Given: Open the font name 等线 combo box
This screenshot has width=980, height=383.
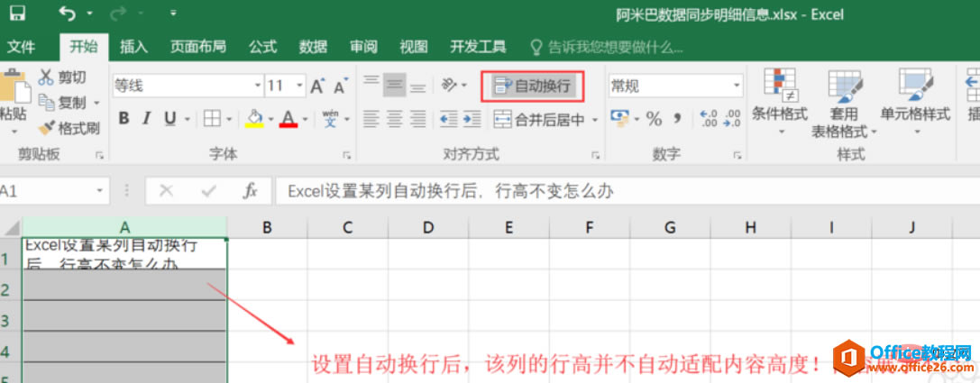Looking at the screenshot, I should point(188,86).
